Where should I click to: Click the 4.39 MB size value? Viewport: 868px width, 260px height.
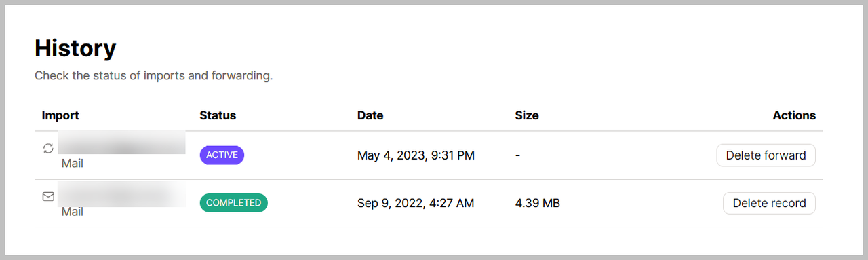[537, 203]
